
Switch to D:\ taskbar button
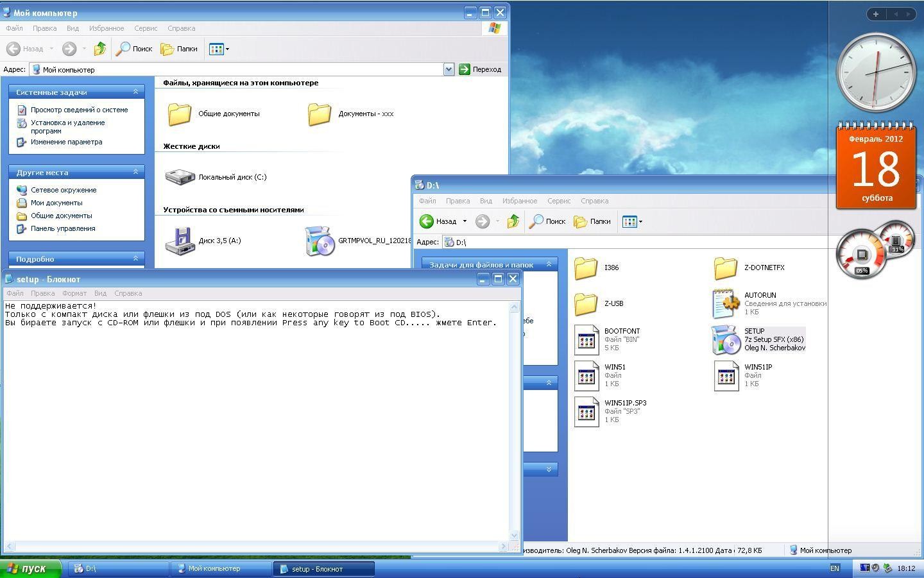coord(119,568)
